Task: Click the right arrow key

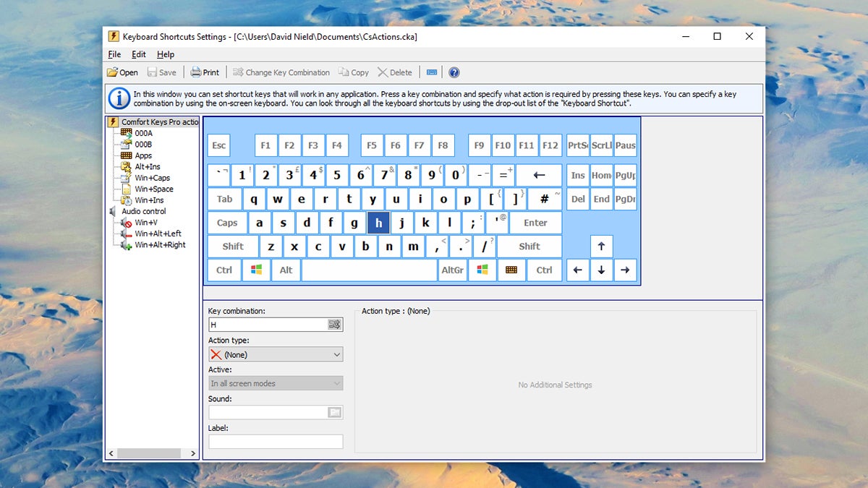Action: pos(625,270)
